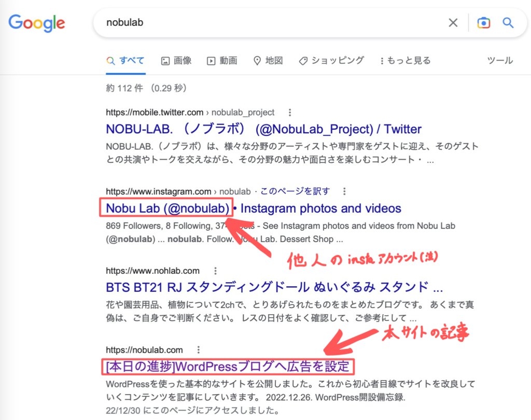
Task: Switch to the 地図 maps tab
Action: coord(268,61)
